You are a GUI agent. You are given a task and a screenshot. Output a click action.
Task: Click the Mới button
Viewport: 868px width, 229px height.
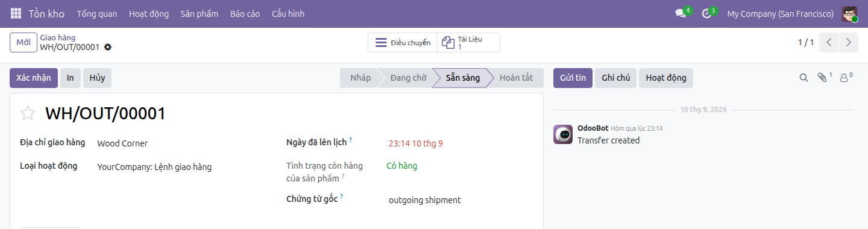[24, 42]
